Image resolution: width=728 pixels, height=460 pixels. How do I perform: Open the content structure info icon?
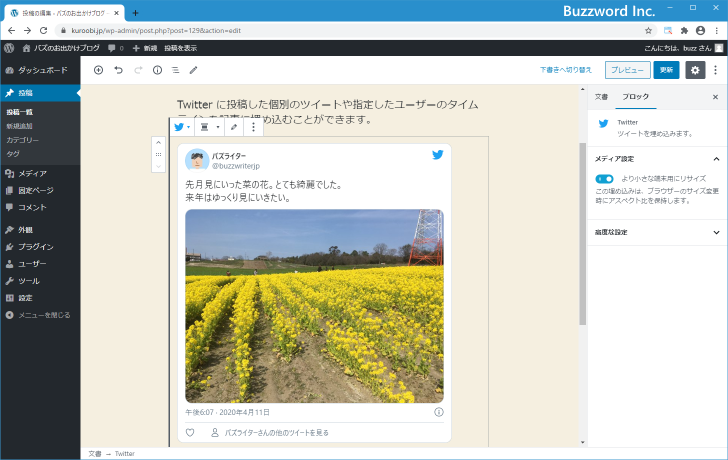pos(157,70)
